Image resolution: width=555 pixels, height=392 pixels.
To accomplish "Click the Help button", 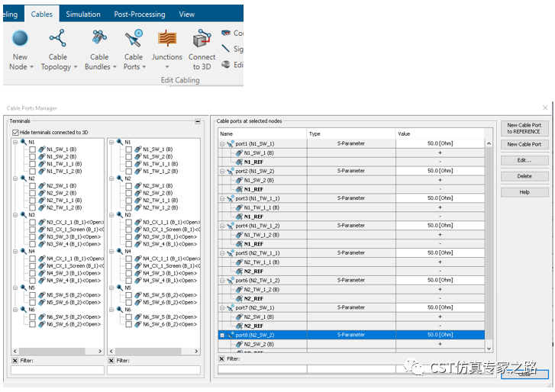I will 524,192.
